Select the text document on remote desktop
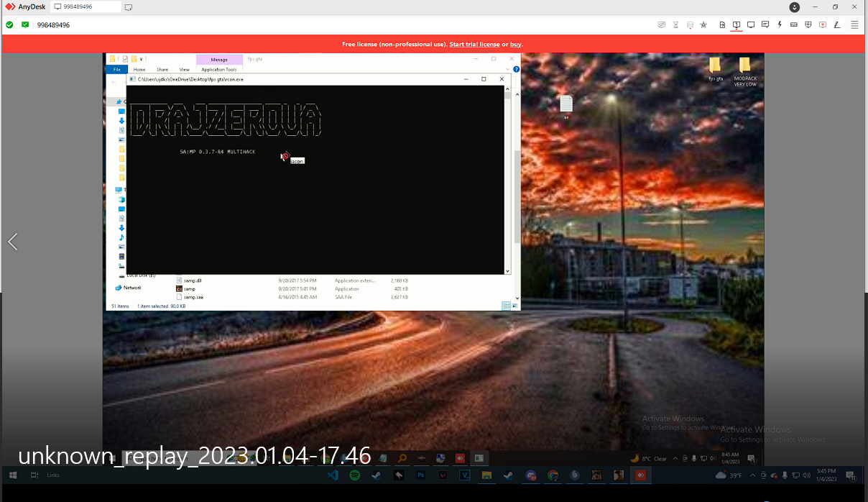 pyautogui.click(x=566, y=107)
